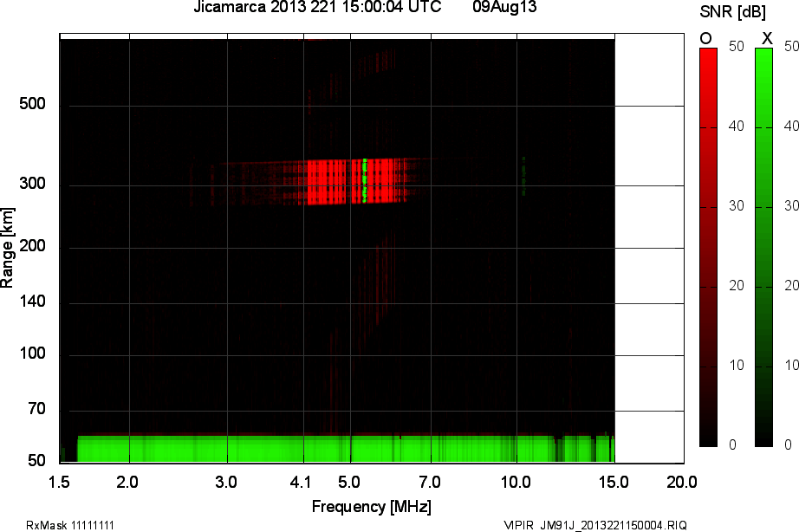Click the 'O' label above red bar
Screen dimensions: 799x532
(705, 38)
